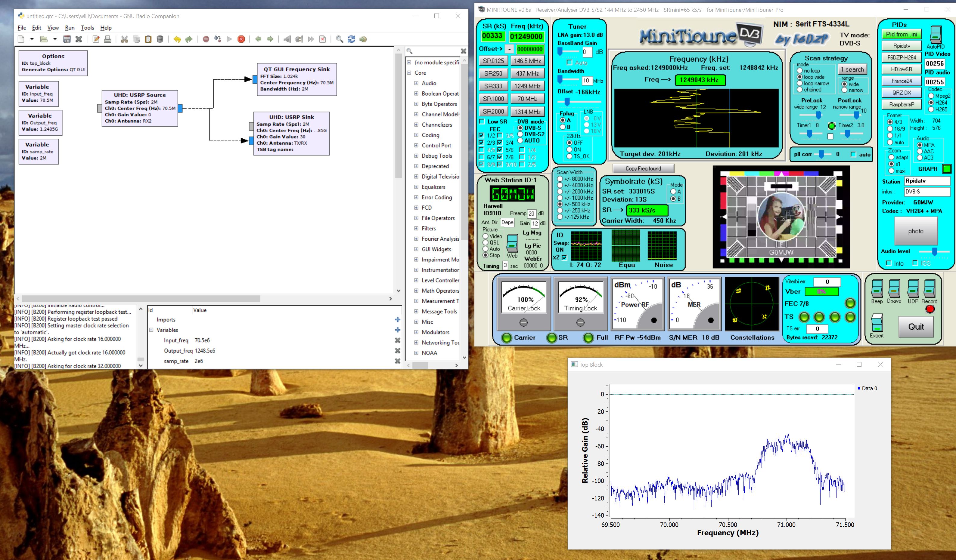The width and height of the screenshot is (956, 560).
Task: Print the flow graph
Action: 108,39
